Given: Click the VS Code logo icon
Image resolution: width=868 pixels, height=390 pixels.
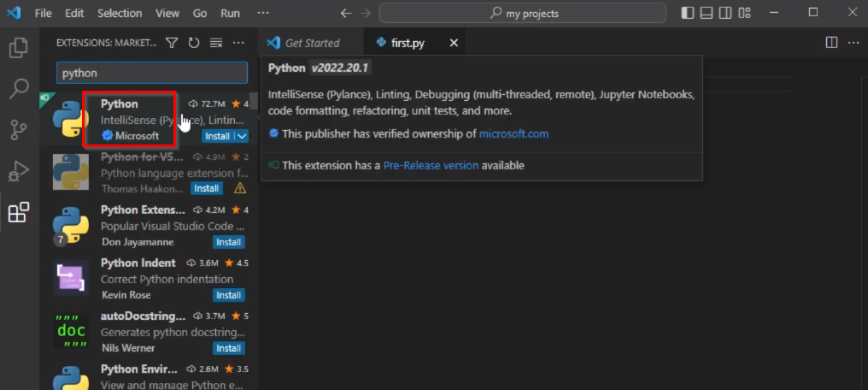Looking at the screenshot, I should coord(14,13).
